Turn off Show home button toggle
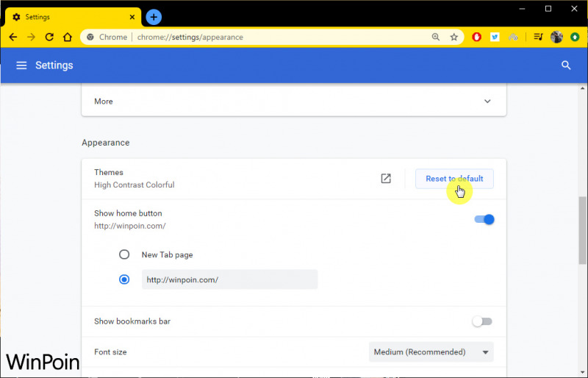588x378 pixels. pos(484,219)
